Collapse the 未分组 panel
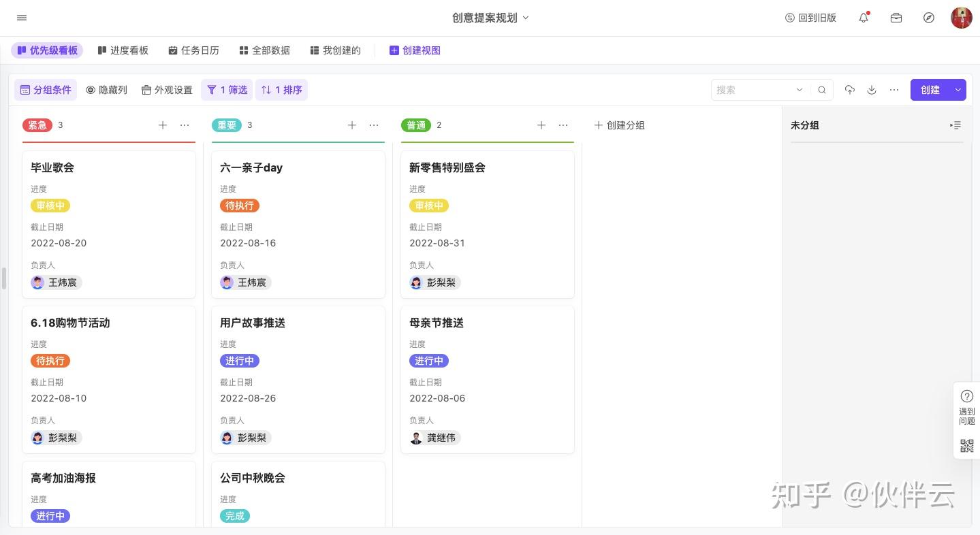Screen dimensions: 980x535 955,125
